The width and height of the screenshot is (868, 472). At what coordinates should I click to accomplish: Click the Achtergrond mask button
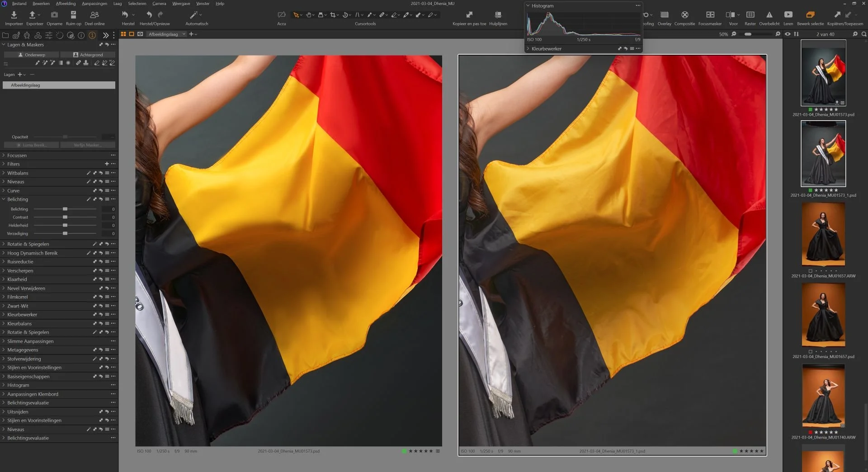coord(88,55)
